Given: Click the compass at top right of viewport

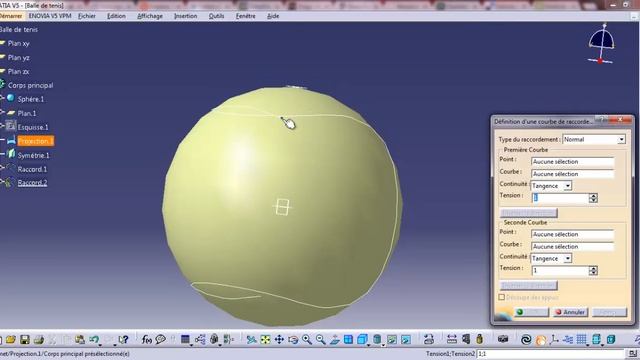Looking at the screenshot, I should point(601,44).
